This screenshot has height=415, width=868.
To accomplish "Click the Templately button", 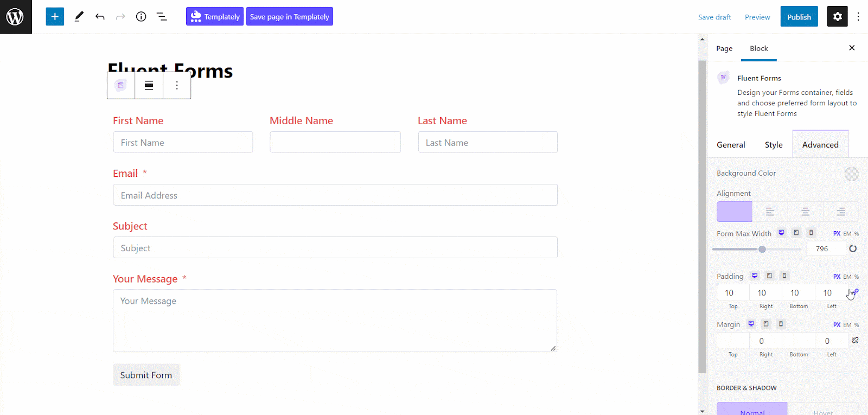I will 215,16.
